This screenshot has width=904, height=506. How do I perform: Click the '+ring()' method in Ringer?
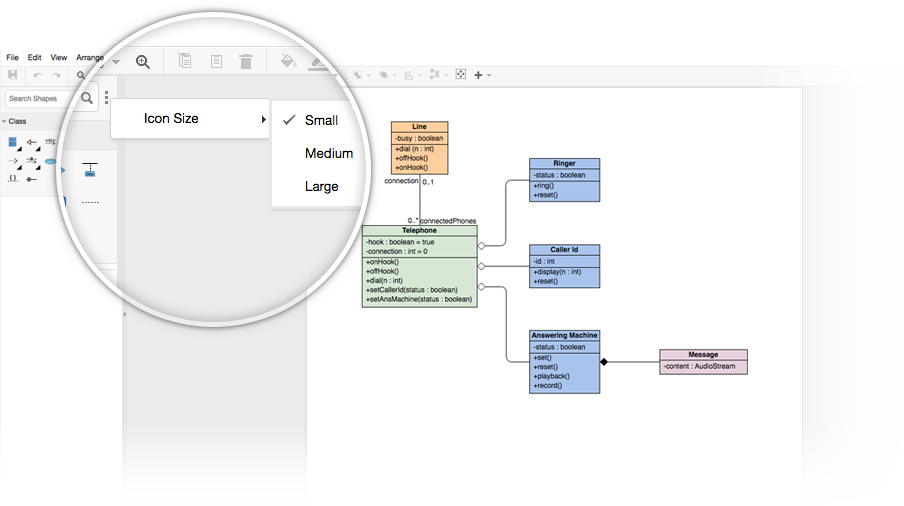[543, 186]
